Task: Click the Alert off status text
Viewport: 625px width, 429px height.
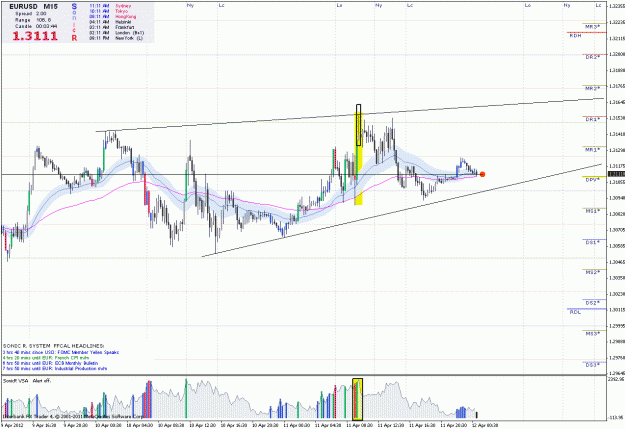Action: click(x=41, y=381)
